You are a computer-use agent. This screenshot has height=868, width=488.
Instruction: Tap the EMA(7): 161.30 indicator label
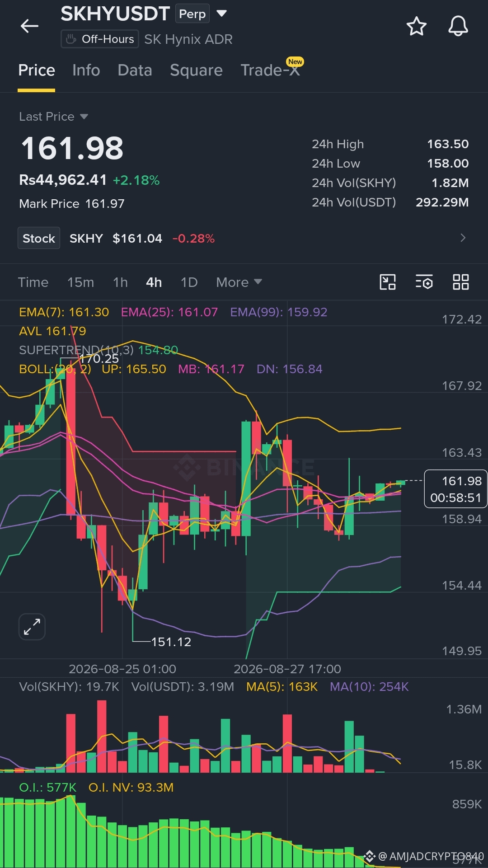tap(64, 312)
